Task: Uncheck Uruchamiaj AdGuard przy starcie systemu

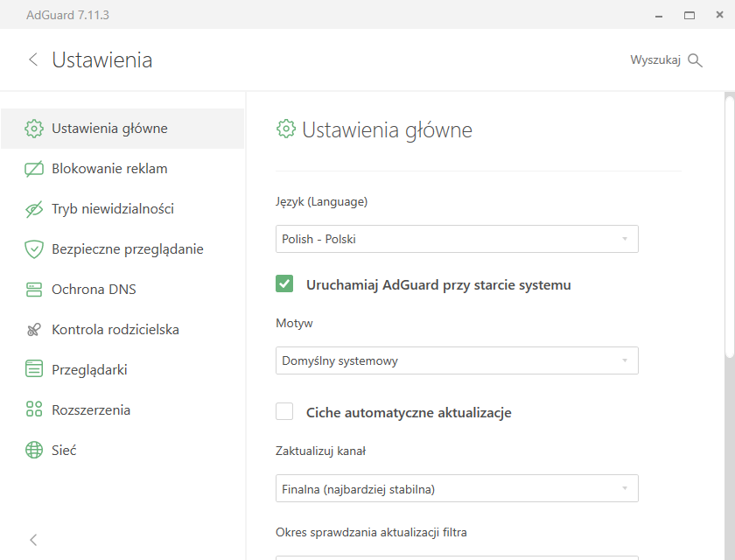Action: (284, 283)
